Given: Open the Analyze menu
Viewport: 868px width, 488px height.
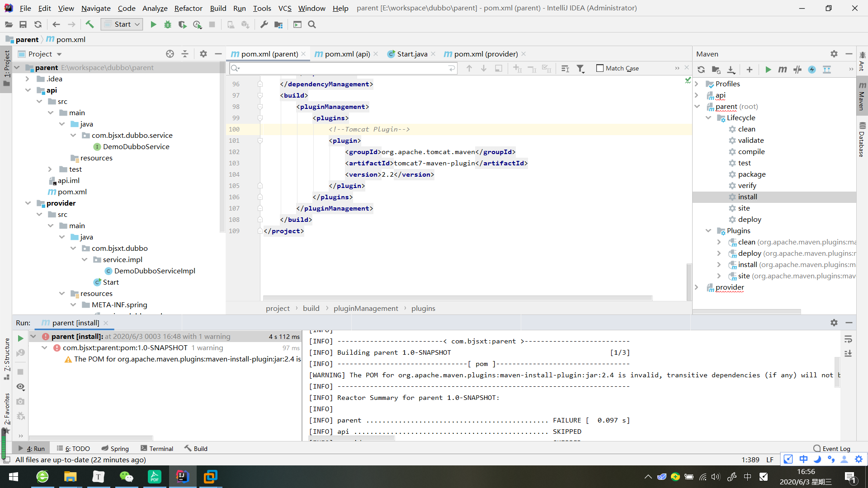Looking at the screenshot, I should pyautogui.click(x=155, y=8).
